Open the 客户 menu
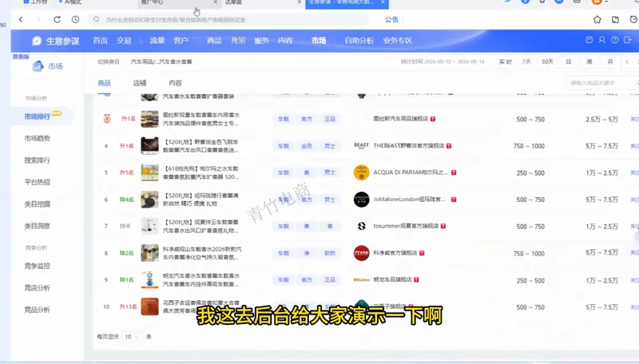Image resolution: width=639 pixels, height=364 pixels. pos(181,40)
